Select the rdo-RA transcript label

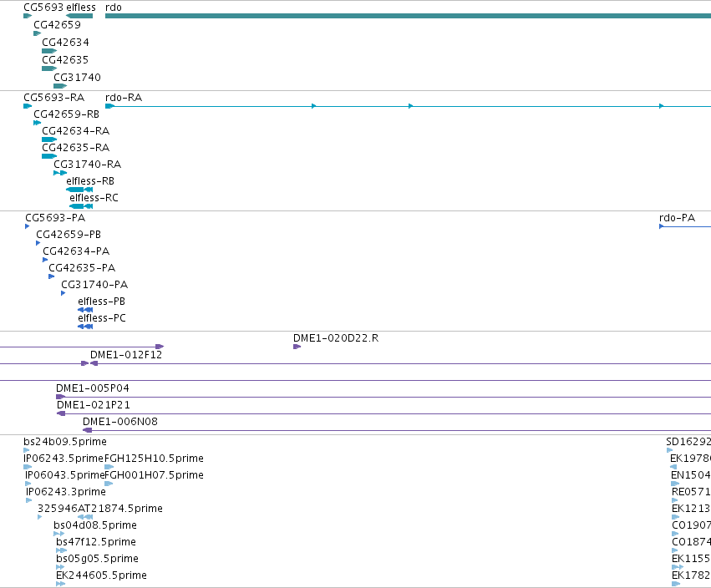point(124,98)
